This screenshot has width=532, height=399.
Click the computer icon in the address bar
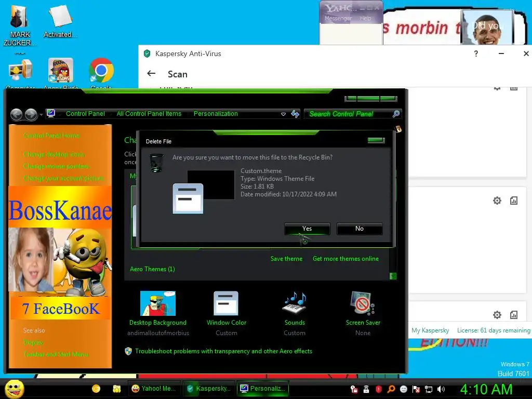click(x=51, y=113)
